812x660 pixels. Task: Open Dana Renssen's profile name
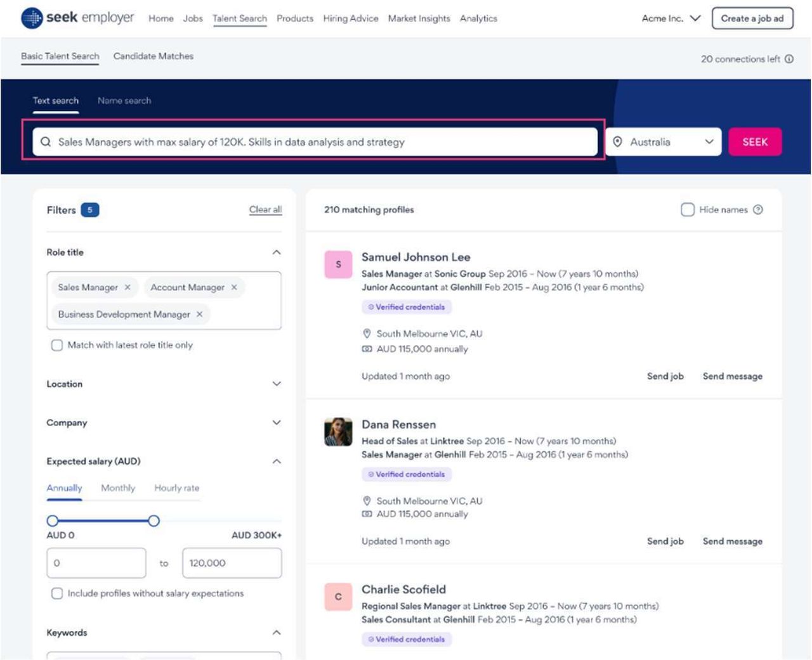click(399, 424)
